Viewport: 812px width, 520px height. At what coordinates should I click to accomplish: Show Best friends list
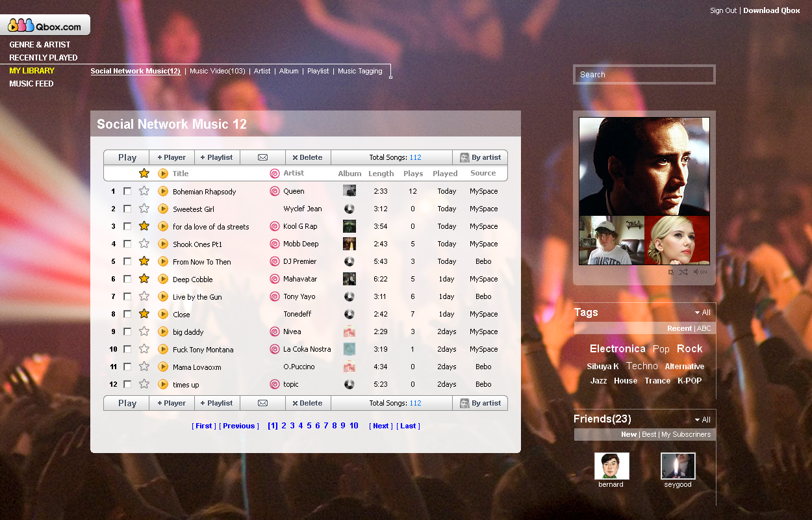(649, 434)
